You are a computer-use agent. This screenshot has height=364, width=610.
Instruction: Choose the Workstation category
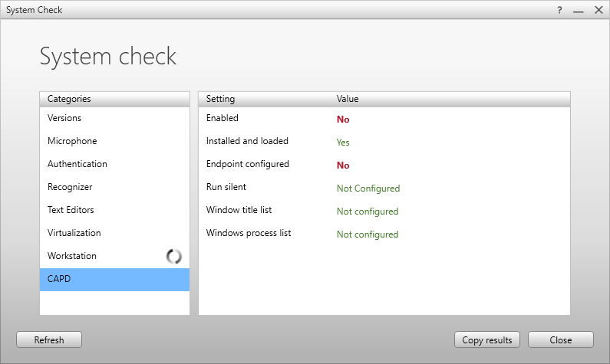pos(72,256)
